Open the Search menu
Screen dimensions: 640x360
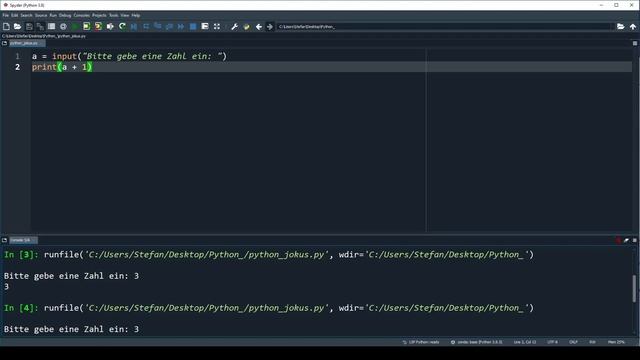pos(26,15)
